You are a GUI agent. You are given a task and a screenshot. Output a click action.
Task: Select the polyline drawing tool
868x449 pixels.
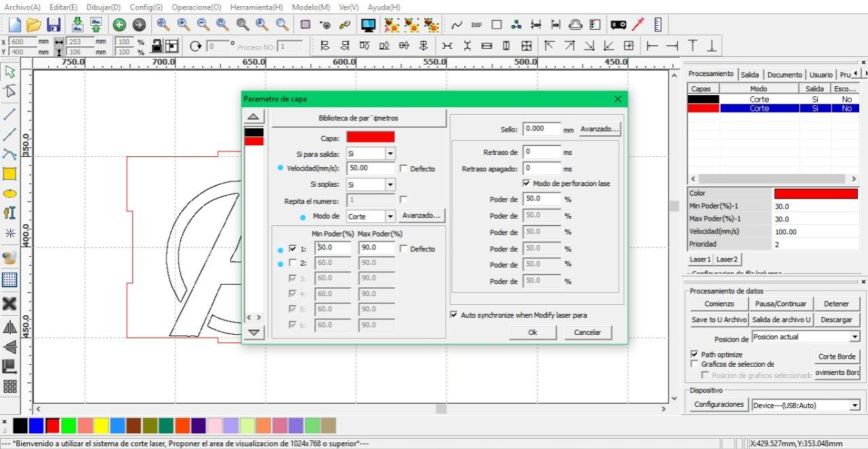[x=10, y=134]
